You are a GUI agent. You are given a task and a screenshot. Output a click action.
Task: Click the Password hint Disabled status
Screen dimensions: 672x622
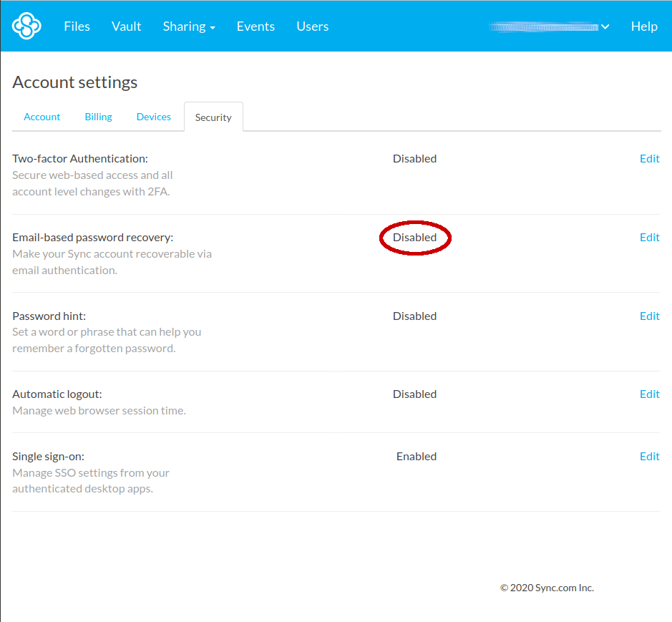click(x=415, y=316)
